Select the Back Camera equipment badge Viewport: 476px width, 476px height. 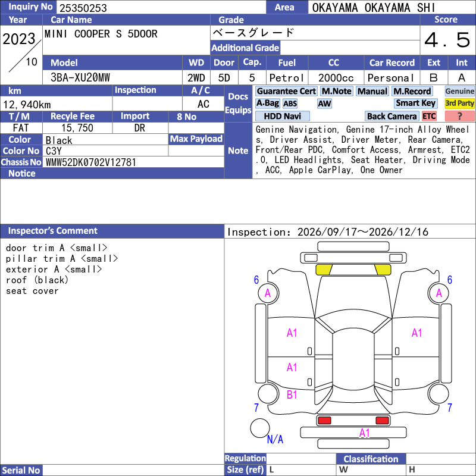[x=392, y=116]
